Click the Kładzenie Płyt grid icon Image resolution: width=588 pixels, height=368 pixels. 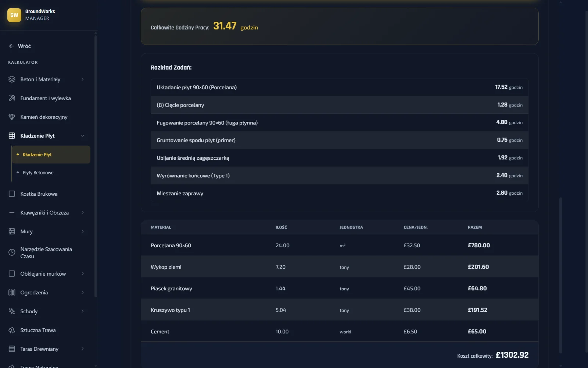12,135
